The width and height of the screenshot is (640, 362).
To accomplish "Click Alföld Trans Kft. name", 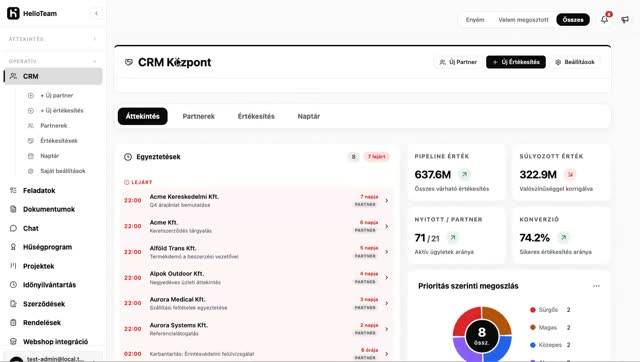I will (x=173, y=248).
